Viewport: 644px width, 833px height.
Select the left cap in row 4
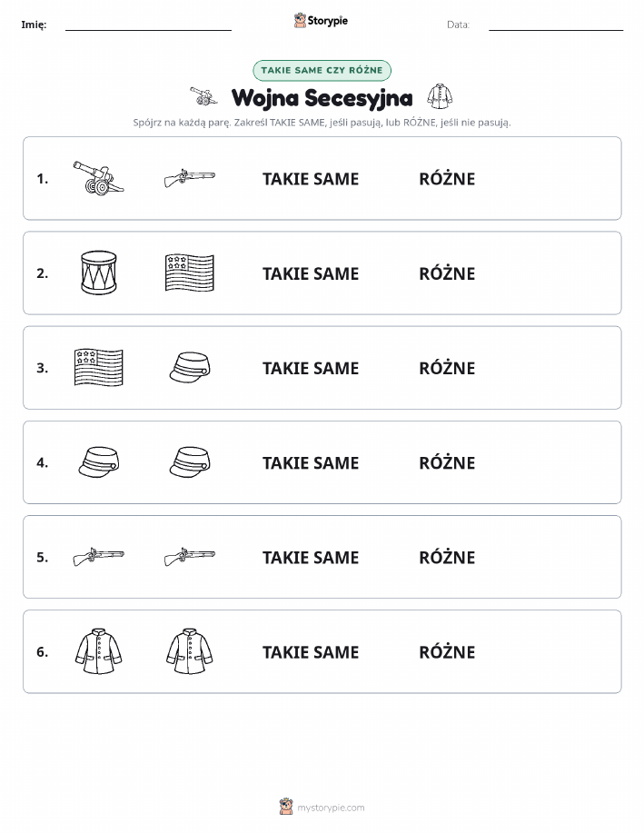pyautogui.click(x=98, y=461)
